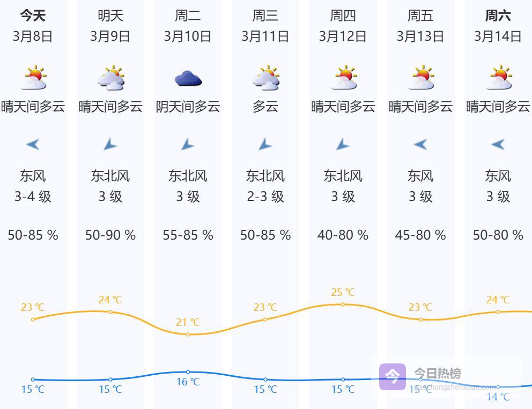This screenshot has width=532, height=409.
Task: Click the 今日热榜 watermark text
Action: (x=437, y=373)
